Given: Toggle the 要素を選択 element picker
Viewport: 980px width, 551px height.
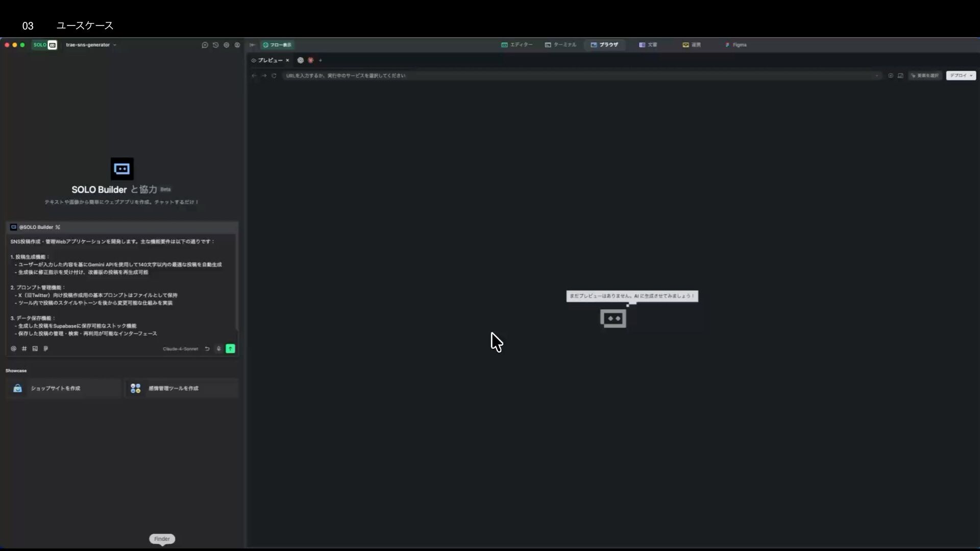Looking at the screenshot, I should pyautogui.click(x=925, y=76).
